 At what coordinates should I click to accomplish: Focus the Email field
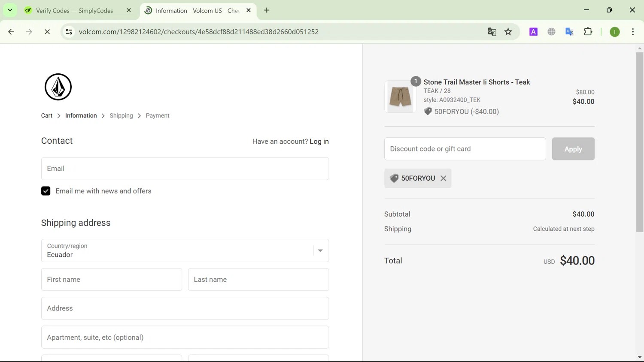pyautogui.click(x=185, y=169)
